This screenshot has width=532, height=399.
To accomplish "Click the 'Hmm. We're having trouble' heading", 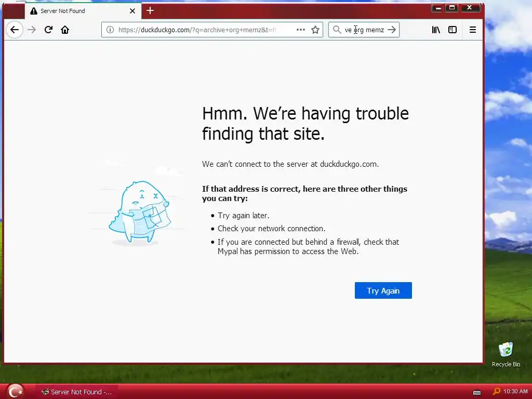I will (x=305, y=124).
